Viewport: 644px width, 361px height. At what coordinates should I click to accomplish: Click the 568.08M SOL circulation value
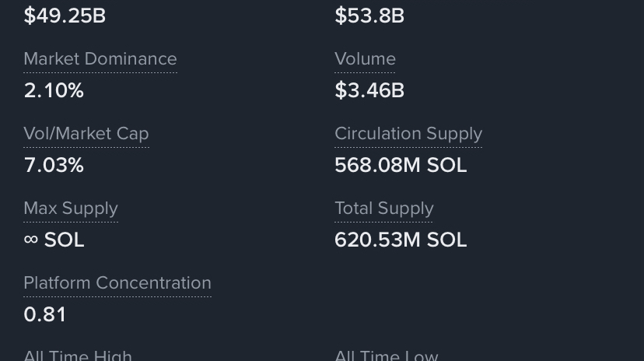click(x=400, y=165)
